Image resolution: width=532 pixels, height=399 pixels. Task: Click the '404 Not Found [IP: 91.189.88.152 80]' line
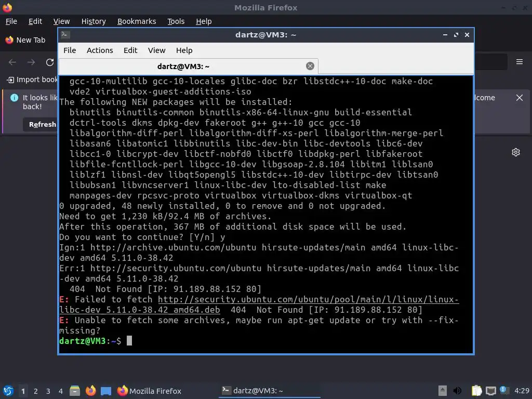click(165, 289)
